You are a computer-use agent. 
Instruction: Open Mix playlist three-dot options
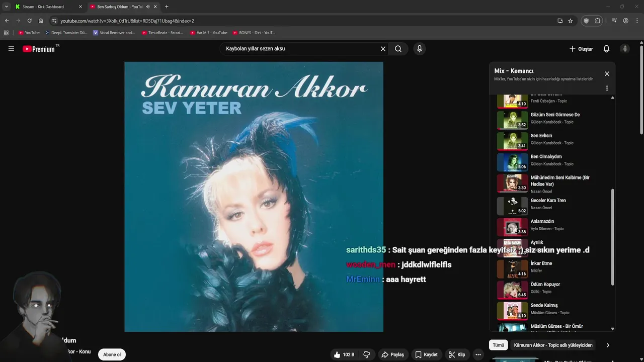[607, 88]
